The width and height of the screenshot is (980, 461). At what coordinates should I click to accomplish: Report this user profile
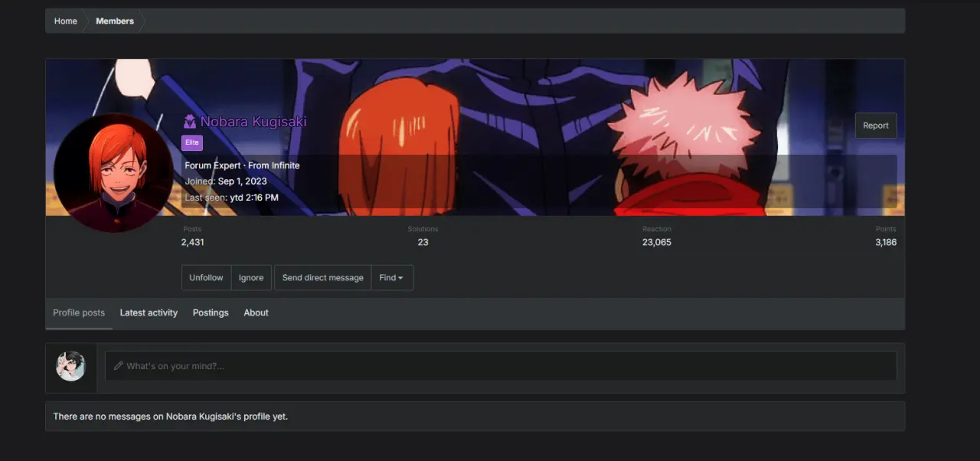tap(876, 126)
